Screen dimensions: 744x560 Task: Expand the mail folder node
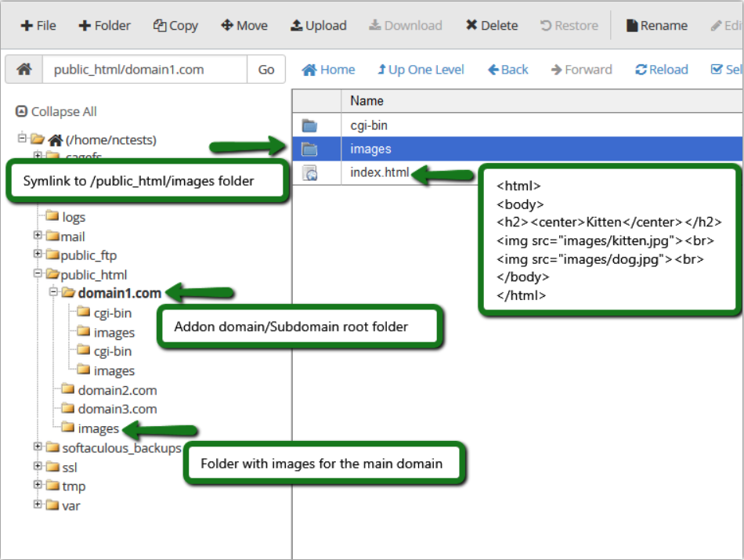[x=38, y=235]
